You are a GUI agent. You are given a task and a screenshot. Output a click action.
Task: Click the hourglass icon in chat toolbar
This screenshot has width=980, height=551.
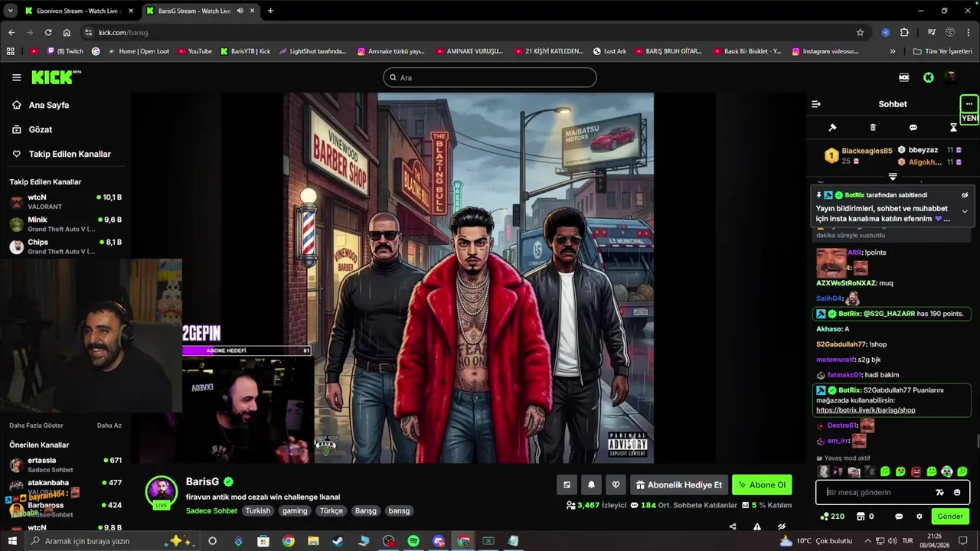click(953, 127)
